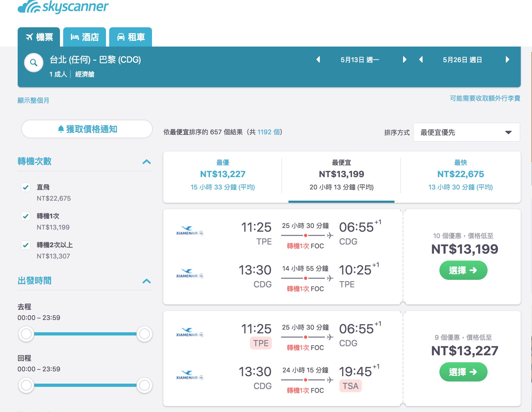Toggle the 轉機2次以上 checkbox
The image size is (532, 412).
pos(26,245)
